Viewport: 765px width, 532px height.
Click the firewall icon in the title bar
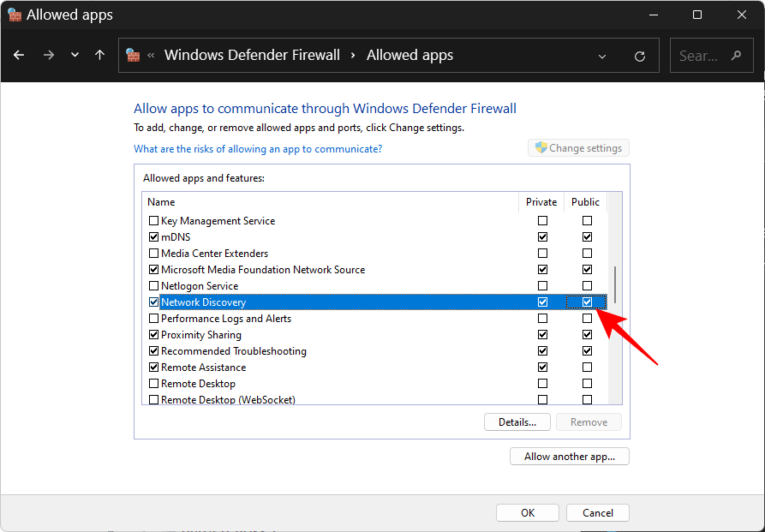click(15, 14)
